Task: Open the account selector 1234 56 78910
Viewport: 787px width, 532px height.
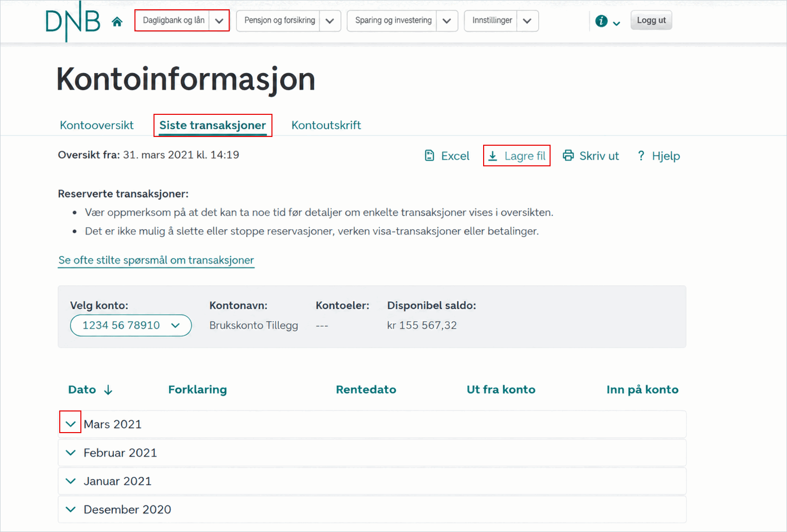Action: point(131,325)
